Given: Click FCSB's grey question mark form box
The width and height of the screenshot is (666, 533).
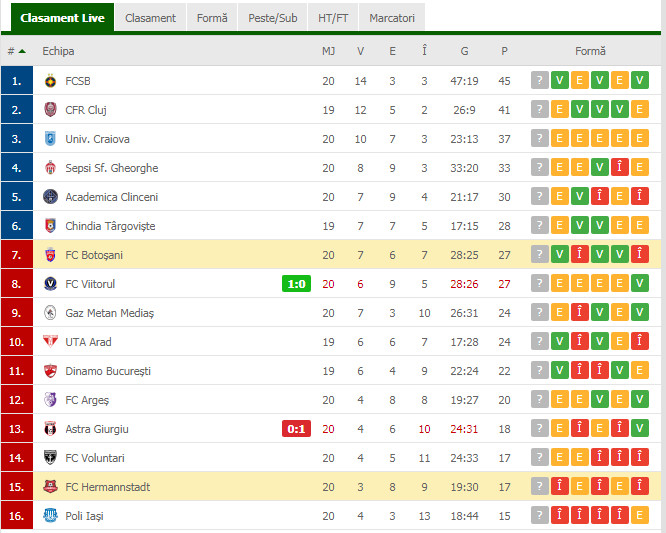Looking at the screenshot, I should pos(539,80).
